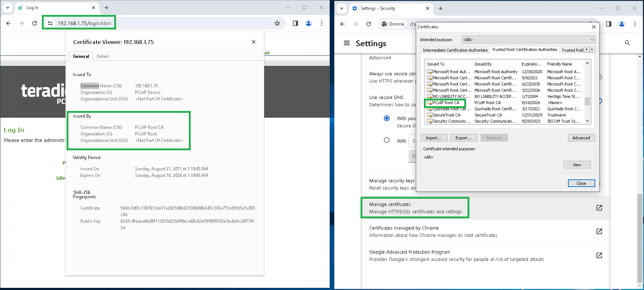
Task: Open profile avatar in Log In window
Action: coord(309,23)
